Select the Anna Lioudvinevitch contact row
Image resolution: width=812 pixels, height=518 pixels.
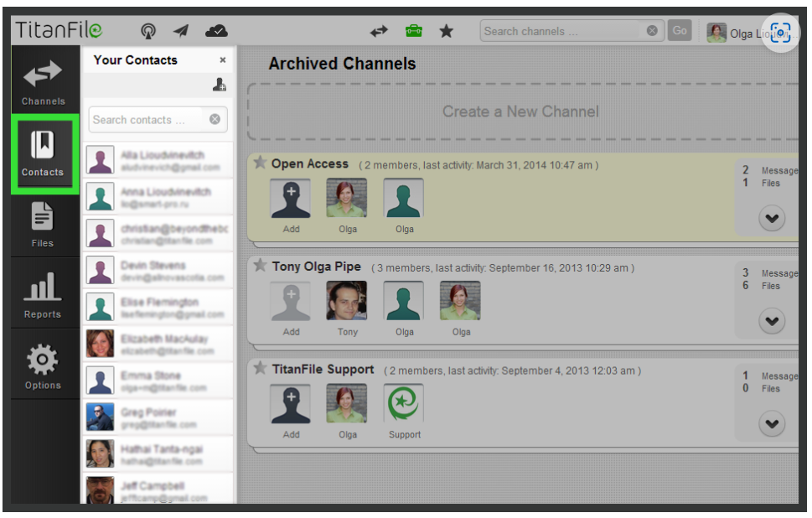point(158,197)
